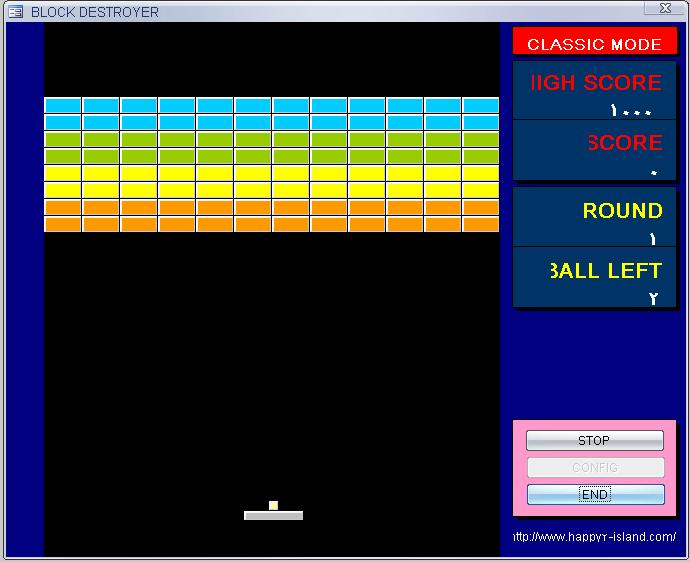Close the Block Destroyer window

[x=665, y=7]
